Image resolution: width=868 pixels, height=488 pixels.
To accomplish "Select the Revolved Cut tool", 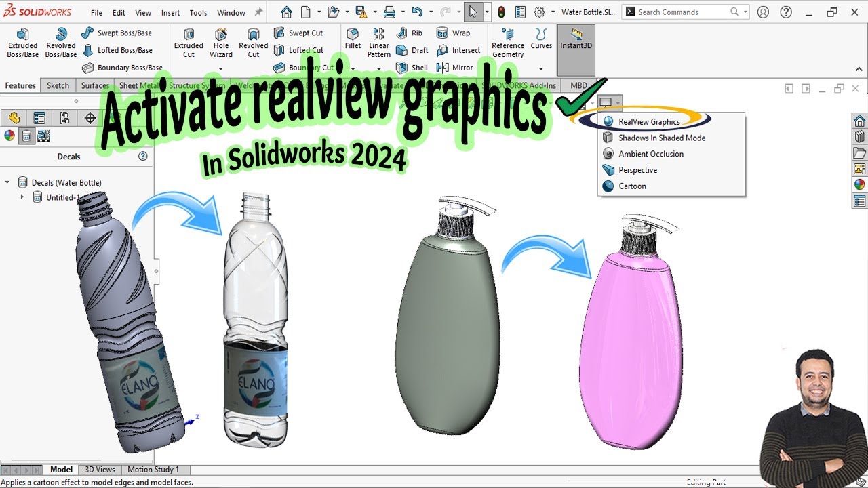I will tap(254, 43).
